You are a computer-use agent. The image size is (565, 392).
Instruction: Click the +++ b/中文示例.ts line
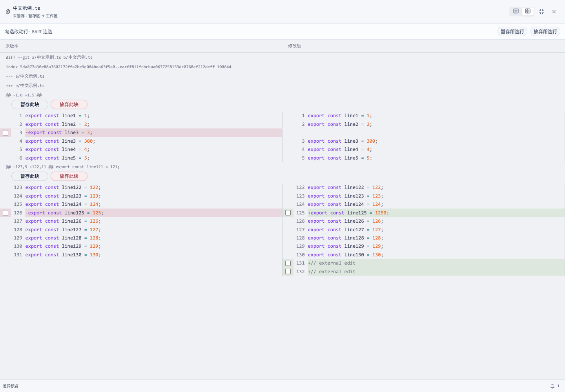coord(25,86)
